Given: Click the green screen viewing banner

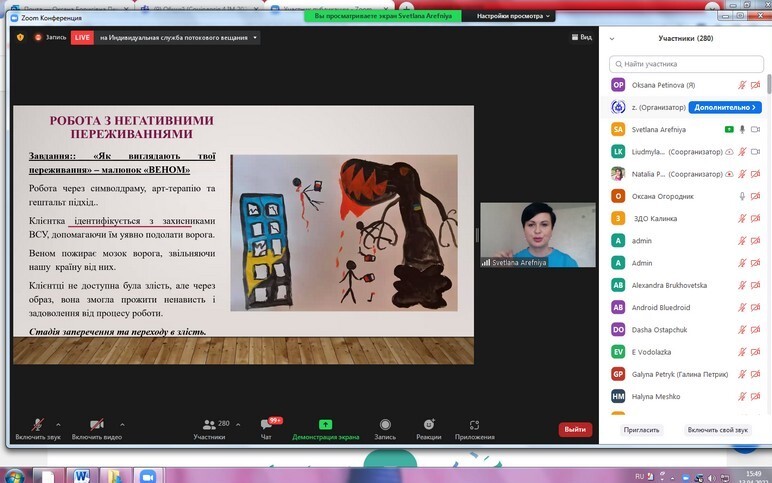Looking at the screenshot, I should 383,16.
